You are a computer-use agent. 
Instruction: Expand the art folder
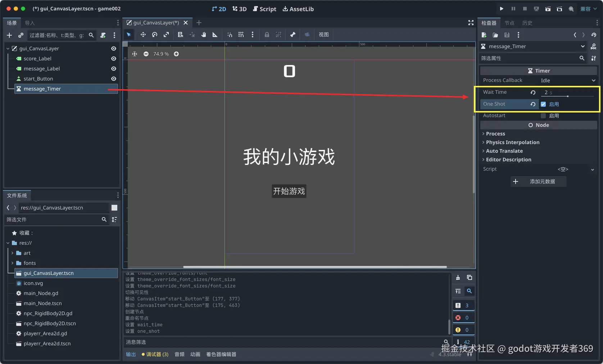(12, 253)
